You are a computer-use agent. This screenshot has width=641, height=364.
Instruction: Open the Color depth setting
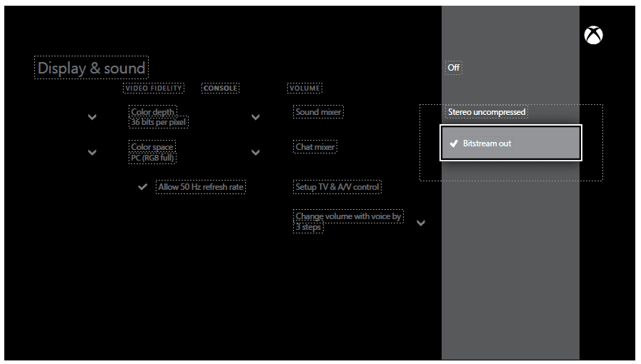pyautogui.click(x=159, y=116)
